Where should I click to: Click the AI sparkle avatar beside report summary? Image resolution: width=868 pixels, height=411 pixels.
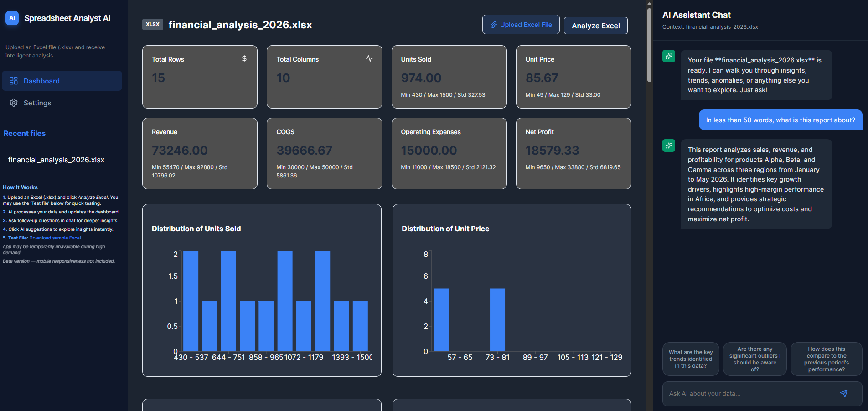point(669,146)
